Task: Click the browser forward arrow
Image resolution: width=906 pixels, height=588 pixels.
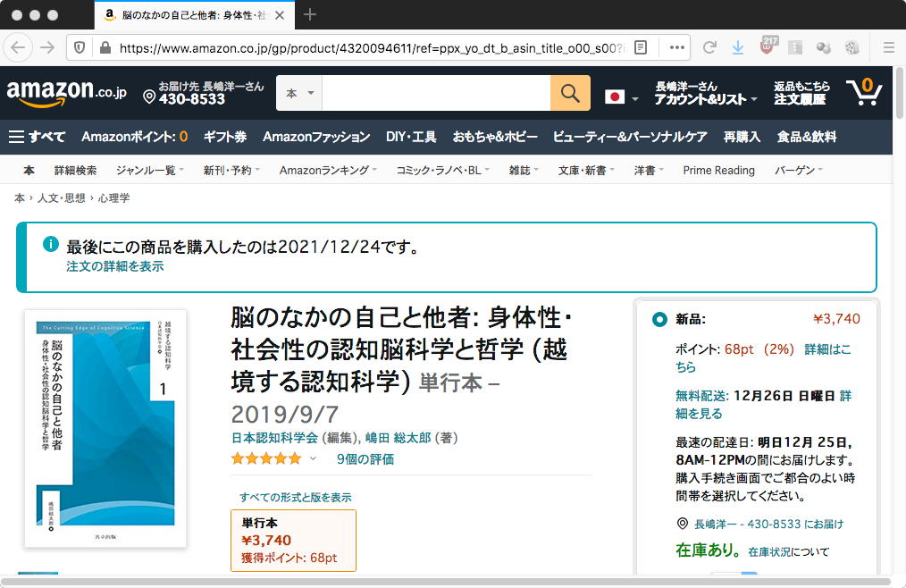Action: [x=47, y=47]
